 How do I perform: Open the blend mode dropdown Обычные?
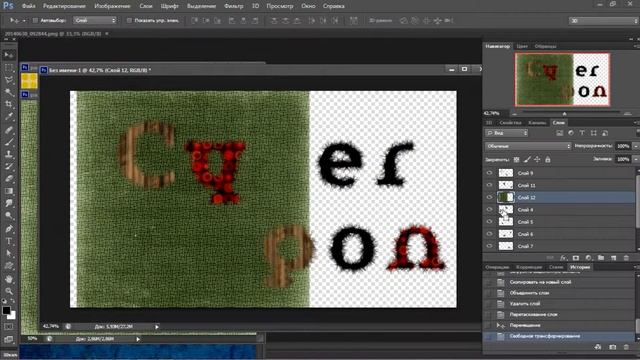coord(528,146)
